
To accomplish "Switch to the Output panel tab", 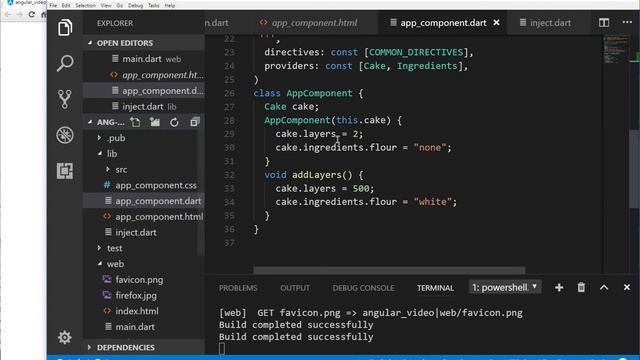I will [295, 288].
